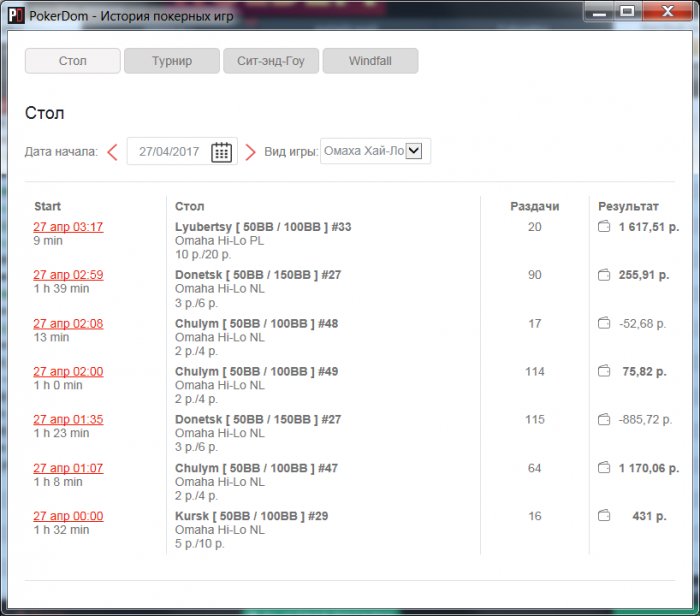This screenshot has width=700, height=616.
Task: Select table name Chulym [ 50BB / 100BB ] #48
Action: click(256, 324)
